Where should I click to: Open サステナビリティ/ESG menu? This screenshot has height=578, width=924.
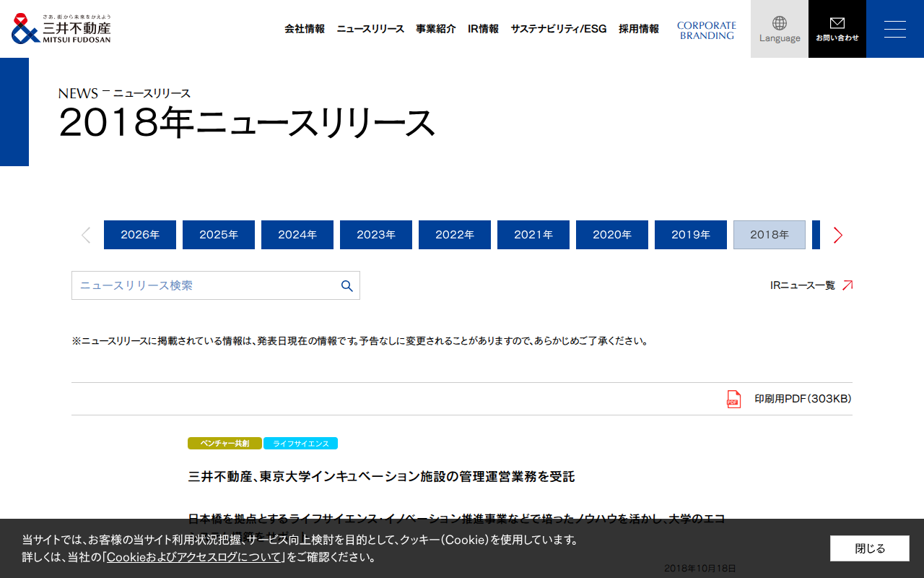click(x=559, y=29)
